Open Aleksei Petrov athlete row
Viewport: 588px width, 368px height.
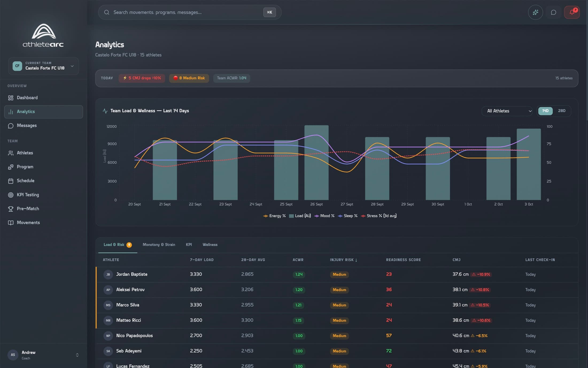pyautogui.click(x=337, y=290)
